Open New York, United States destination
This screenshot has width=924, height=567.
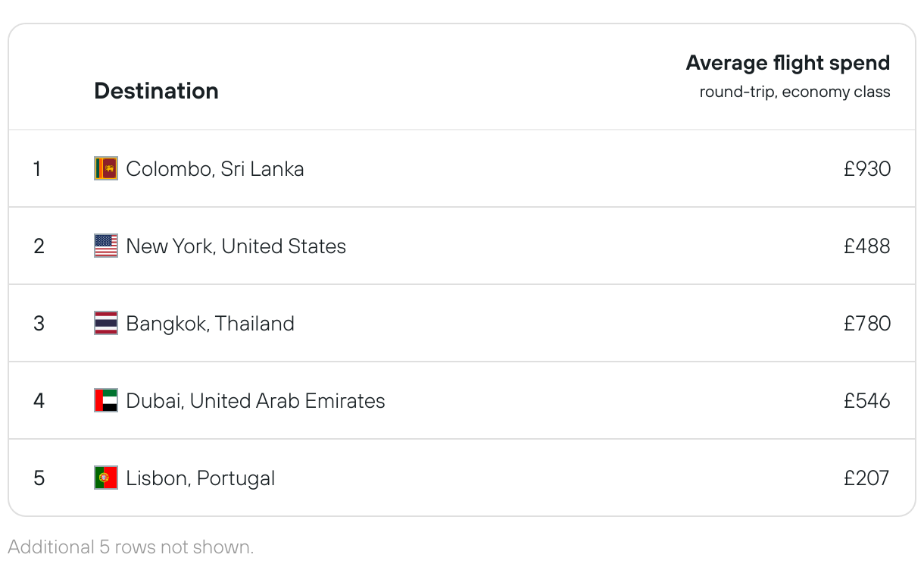click(x=236, y=246)
